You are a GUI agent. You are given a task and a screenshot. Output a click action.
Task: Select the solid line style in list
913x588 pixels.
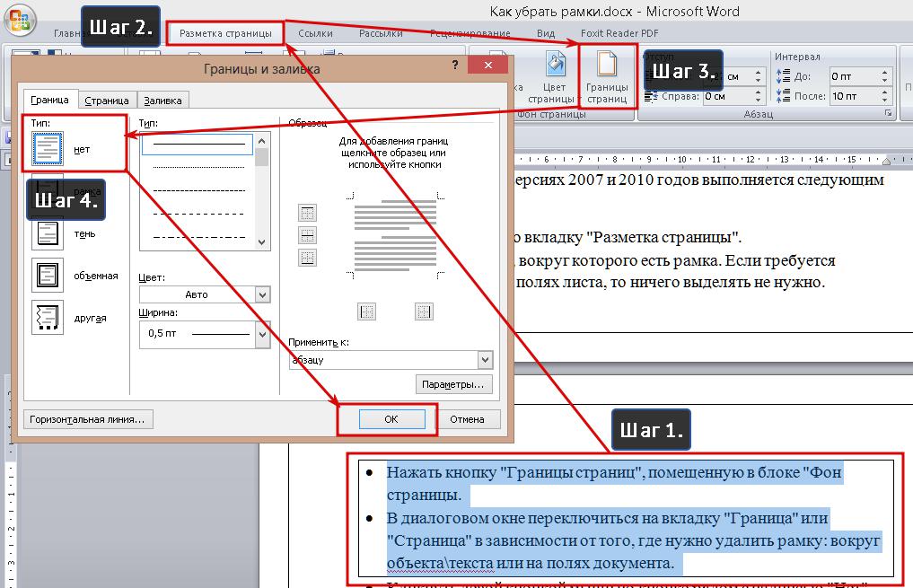coord(198,144)
